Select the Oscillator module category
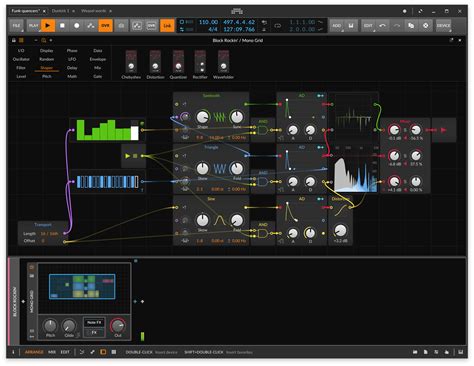 coord(21,59)
